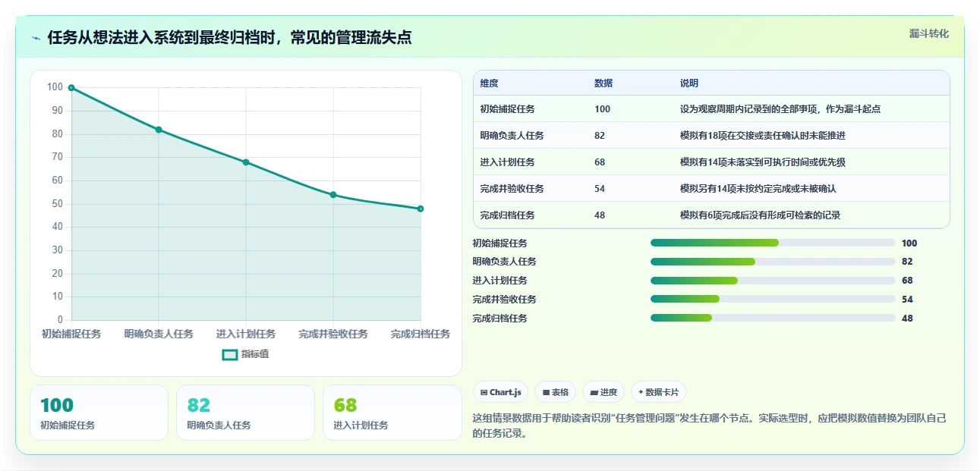The height and width of the screenshot is (471, 980).
Task: Click the progress bar for 进入计划任务
Action: click(773, 281)
